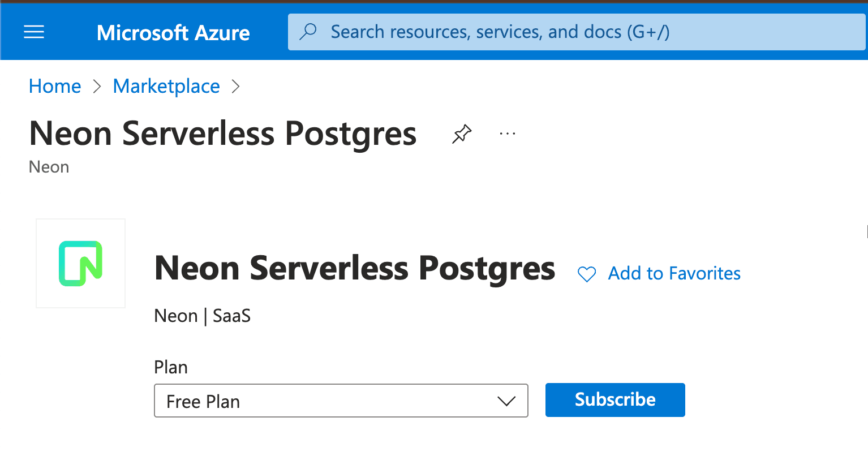The image size is (868, 456).
Task: Click the resources search input field
Action: coord(509,32)
